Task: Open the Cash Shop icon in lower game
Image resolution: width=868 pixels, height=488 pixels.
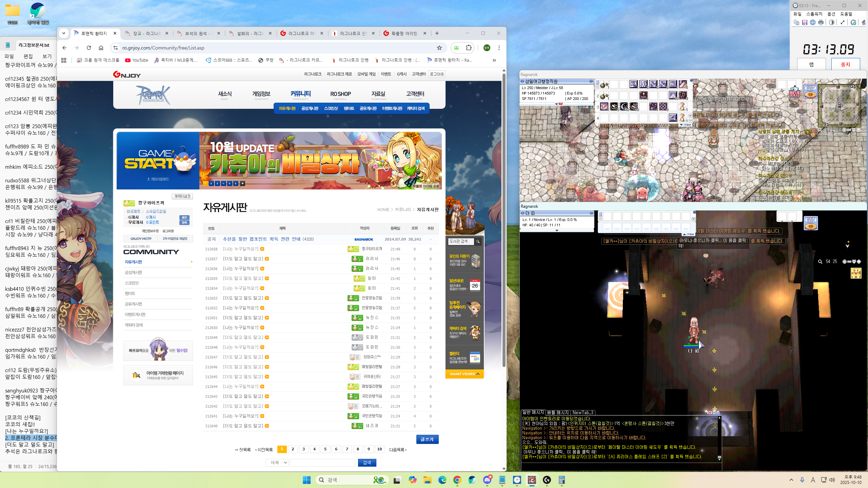Action: (811, 223)
